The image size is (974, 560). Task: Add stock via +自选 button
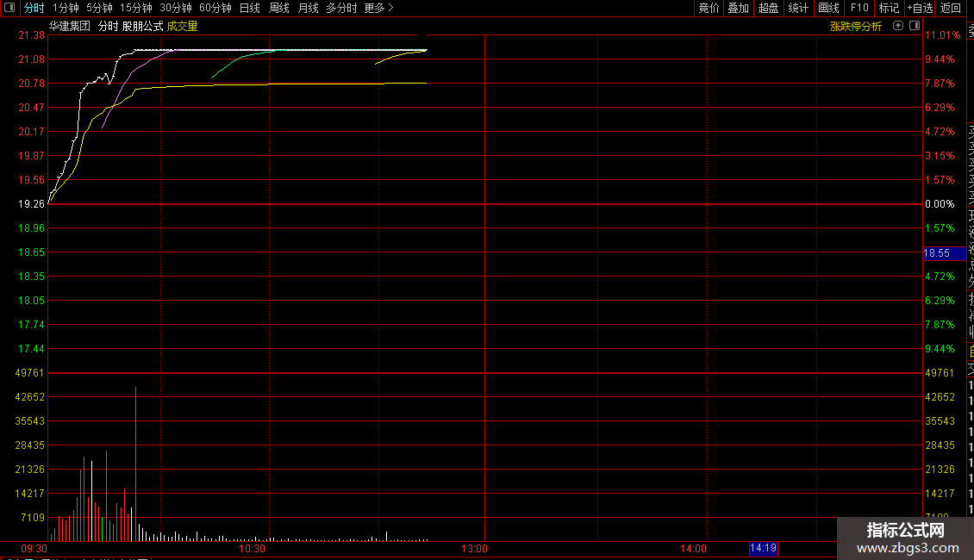920,8
